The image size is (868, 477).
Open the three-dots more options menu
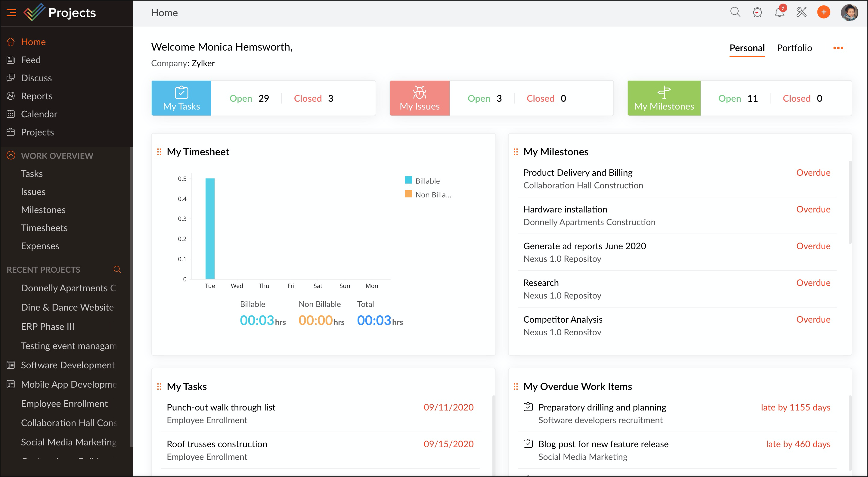pos(838,48)
